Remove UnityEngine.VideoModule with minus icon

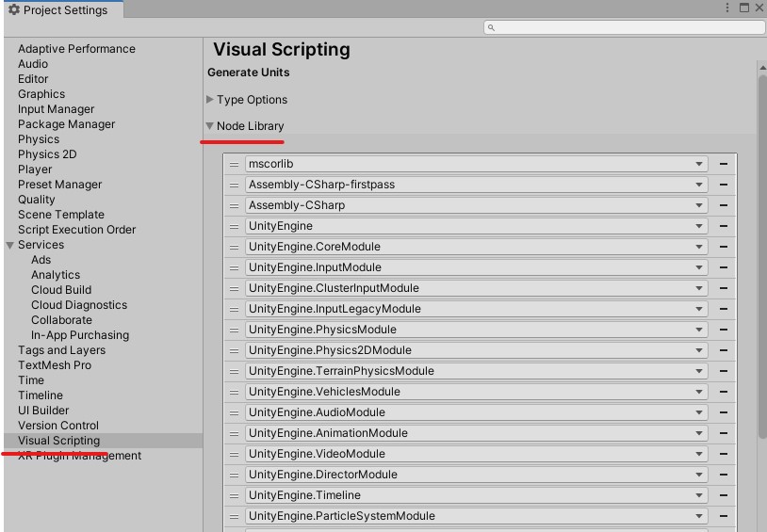(723, 454)
